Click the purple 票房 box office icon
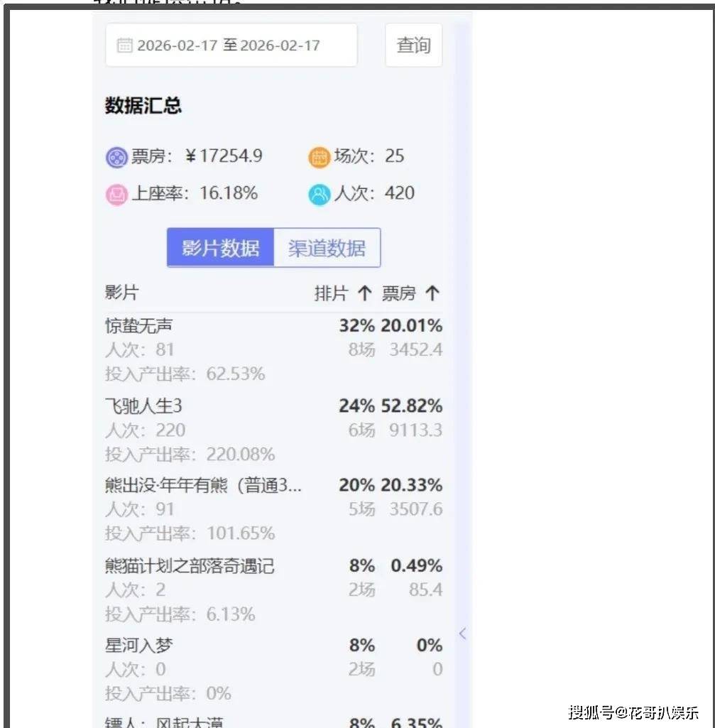715x728 pixels. (116, 157)
